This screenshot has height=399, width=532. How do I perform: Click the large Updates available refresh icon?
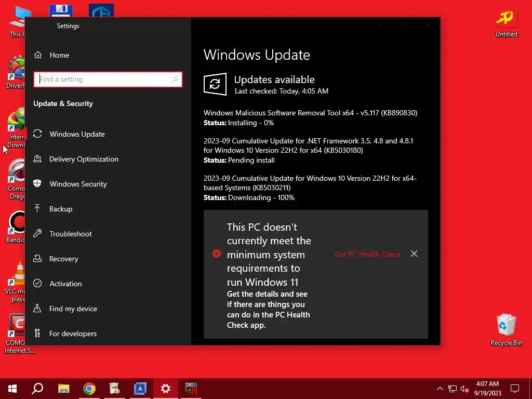215,84
